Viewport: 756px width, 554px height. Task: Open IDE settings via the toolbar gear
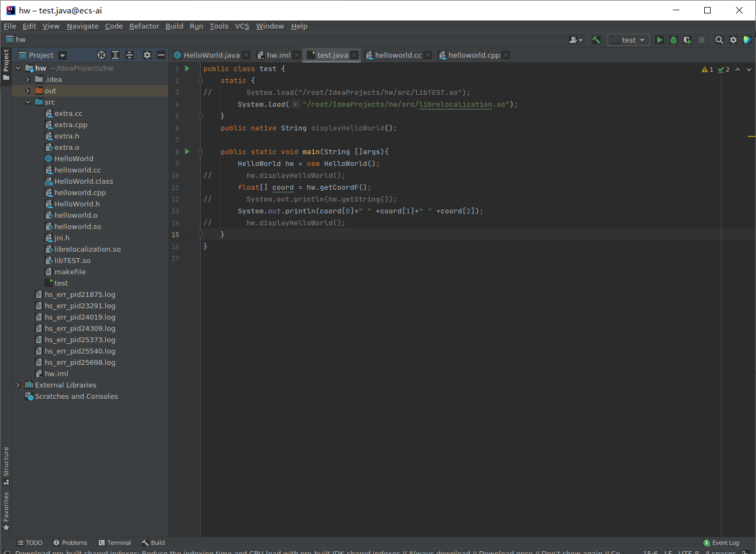point(733,40)
